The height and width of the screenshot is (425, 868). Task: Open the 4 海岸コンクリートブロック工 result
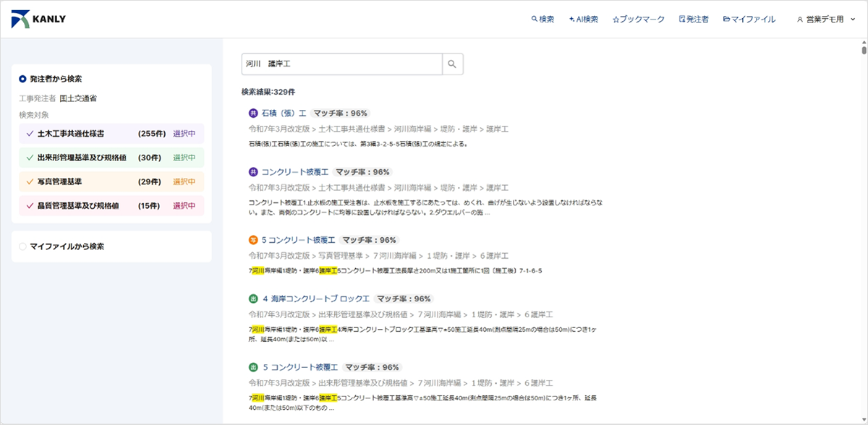(316, 299)
